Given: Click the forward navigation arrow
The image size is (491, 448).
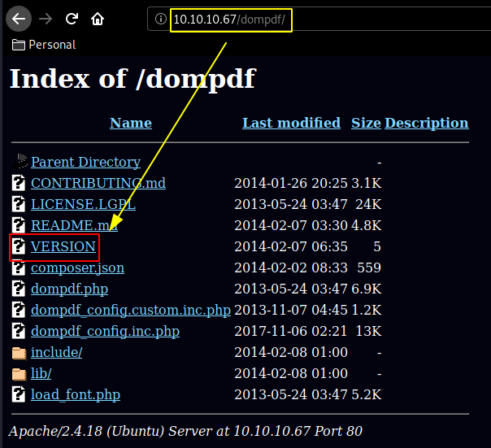Looking at the screenshot, I should coord(46,18).
